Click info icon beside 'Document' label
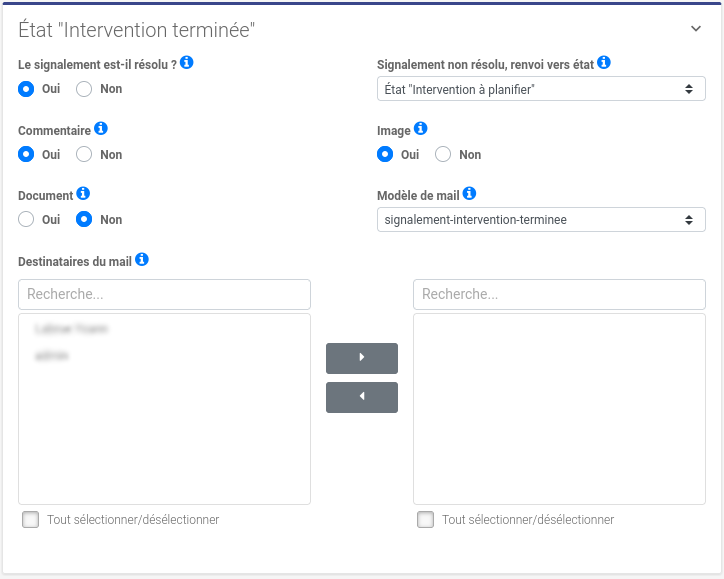This screenshot has width=724, height=579. coord(83,194)
